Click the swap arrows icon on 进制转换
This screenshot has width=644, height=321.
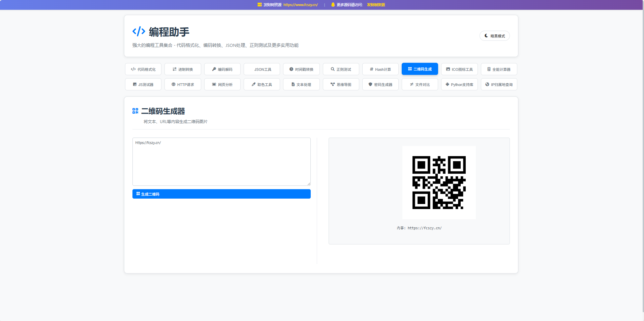(x=175, y=69)
